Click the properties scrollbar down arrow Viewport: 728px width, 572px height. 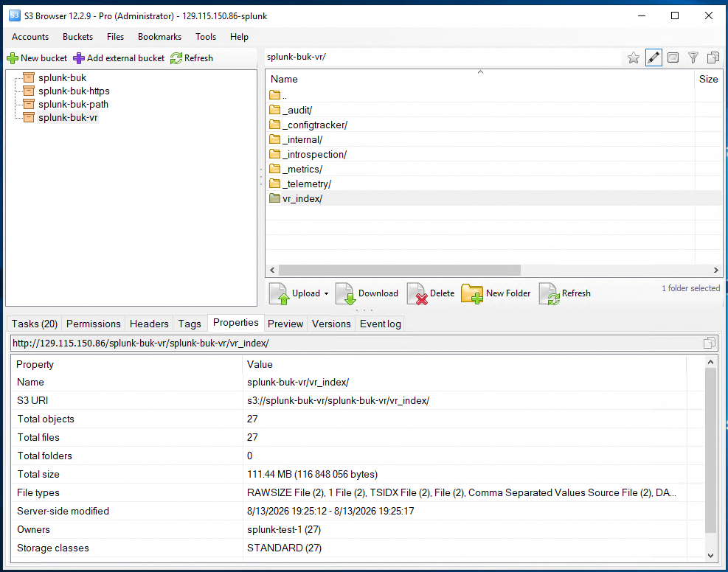pos(710,555)
